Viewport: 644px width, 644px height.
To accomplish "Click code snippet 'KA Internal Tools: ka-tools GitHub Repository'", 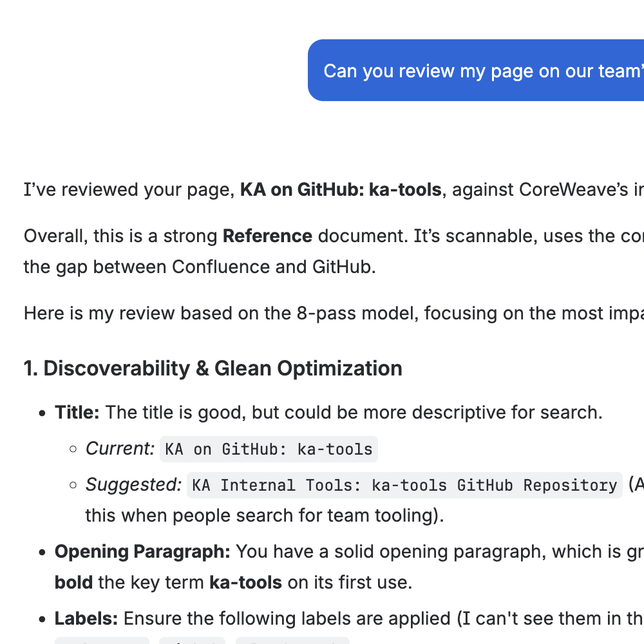I will point(404,486).
